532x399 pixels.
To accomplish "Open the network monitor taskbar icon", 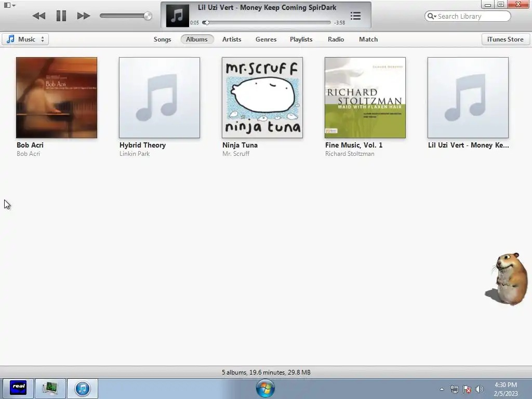I will coord(50,388).
